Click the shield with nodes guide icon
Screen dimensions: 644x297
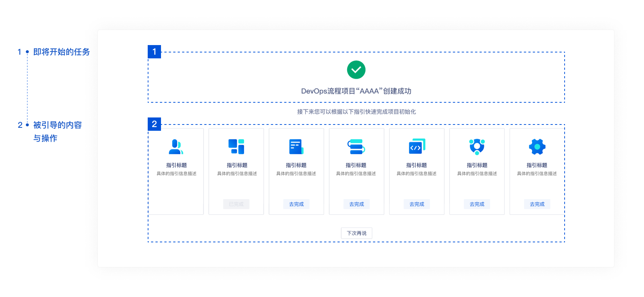click(x=477, y=147)
